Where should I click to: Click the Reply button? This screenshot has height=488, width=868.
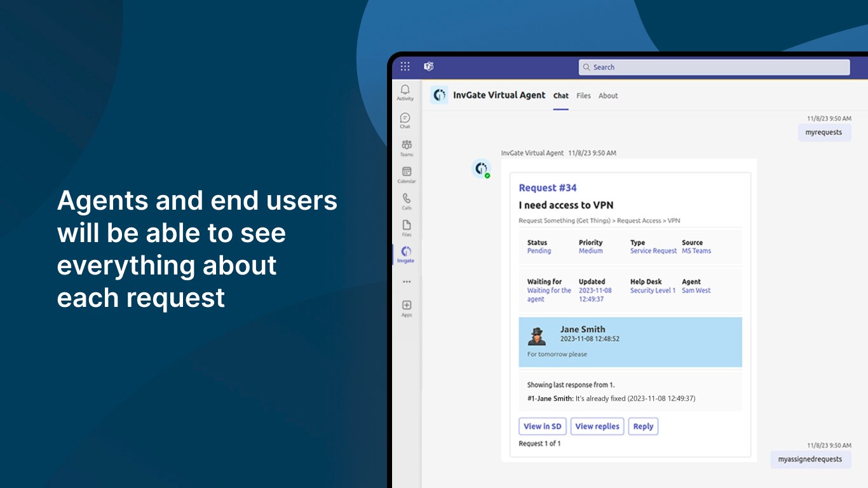point(643,426)
